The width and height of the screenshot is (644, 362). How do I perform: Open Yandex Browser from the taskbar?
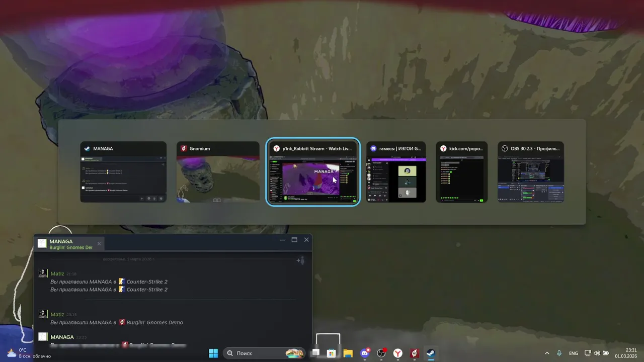(x=398, y=353)
